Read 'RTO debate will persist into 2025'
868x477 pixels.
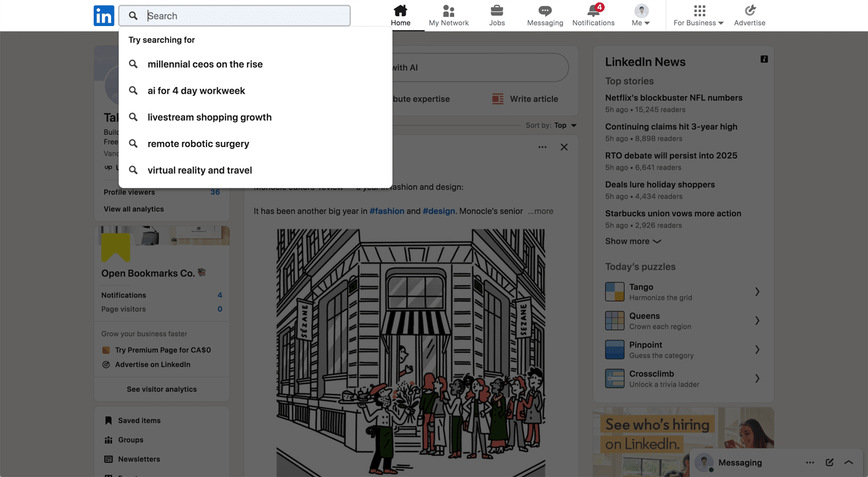[671, 156]
